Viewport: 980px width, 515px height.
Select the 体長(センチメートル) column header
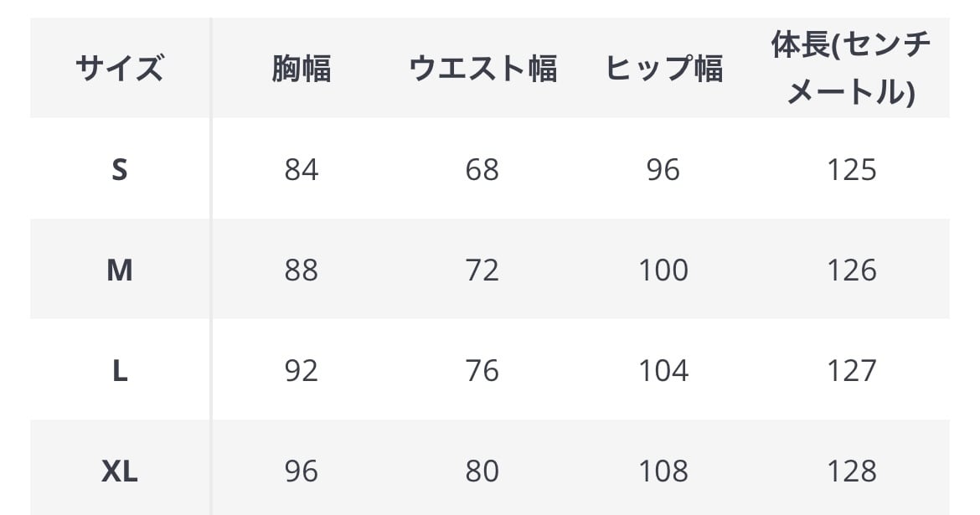coord(851,68)
